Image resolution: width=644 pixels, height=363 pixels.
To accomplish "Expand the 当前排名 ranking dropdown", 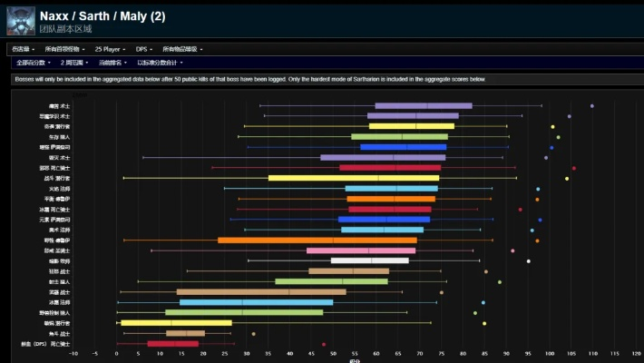I will 112,63.
